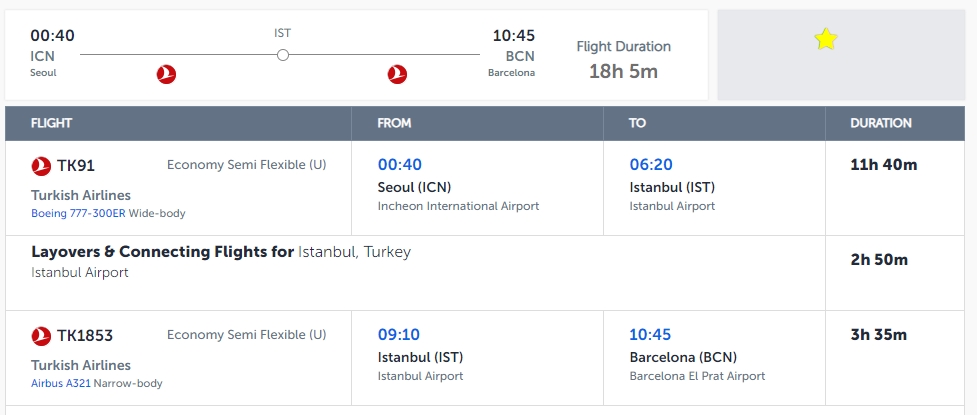
Task: Click the 10:45 Barcelona arrival time in table
Action: point(650,334)
